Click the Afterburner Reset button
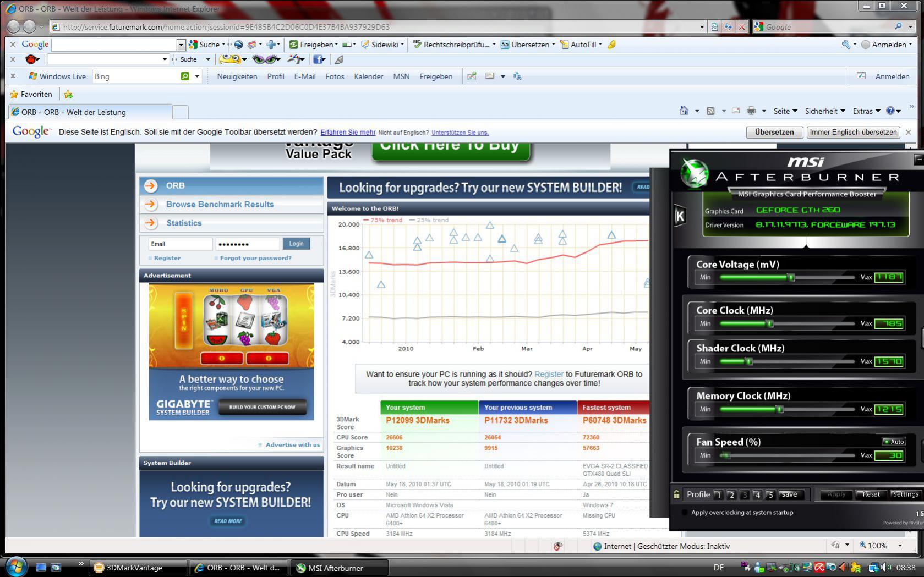Image resolution: width=924 pixels, height=577 pixels. tap(871, 494)
